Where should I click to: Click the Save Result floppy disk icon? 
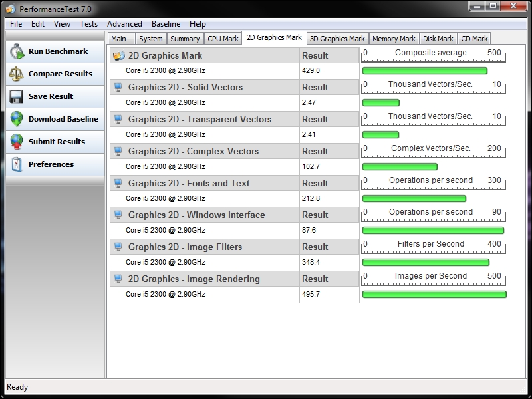16,96
